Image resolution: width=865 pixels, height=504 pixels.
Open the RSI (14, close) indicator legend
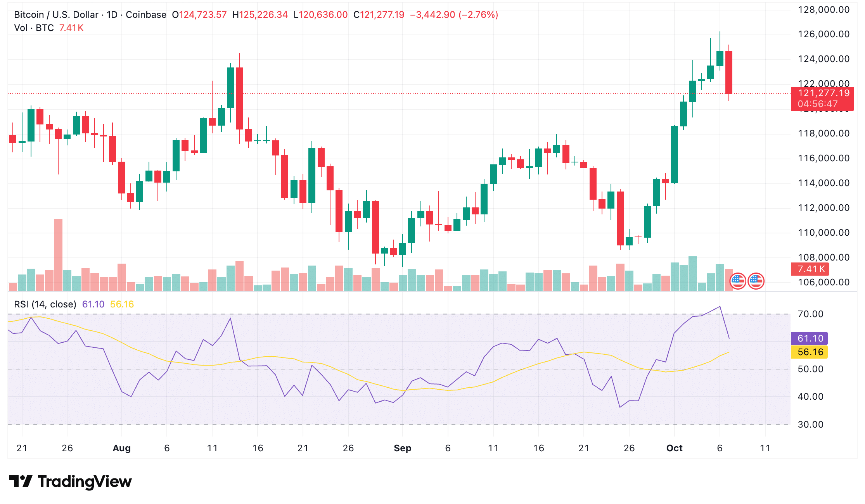(45, 304)
